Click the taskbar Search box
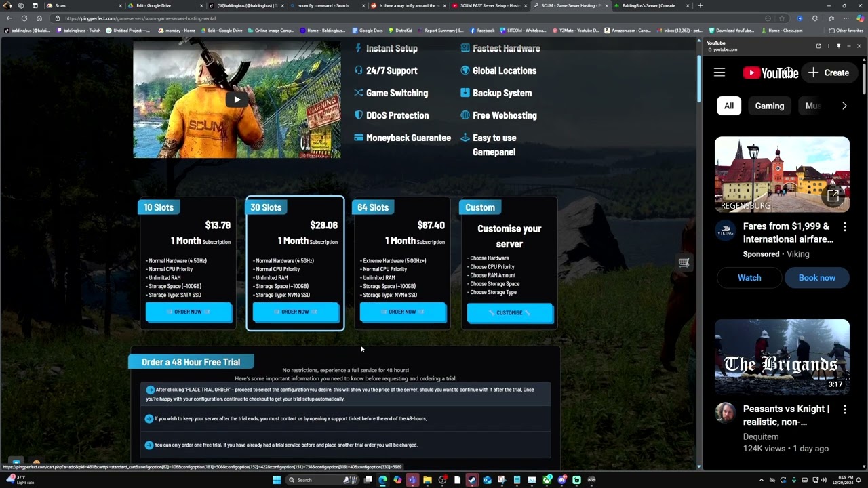 [x=322, y=480]
